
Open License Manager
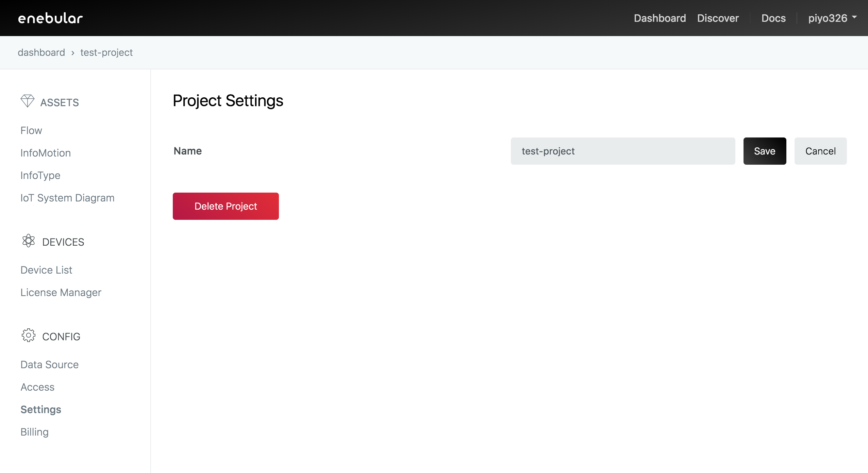tap(61, 292)
